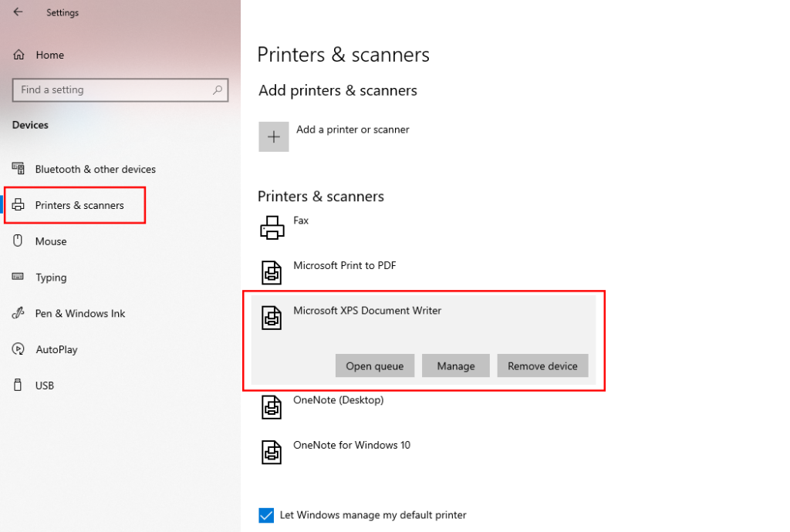Open Bluetooth & other devices section

95,170
